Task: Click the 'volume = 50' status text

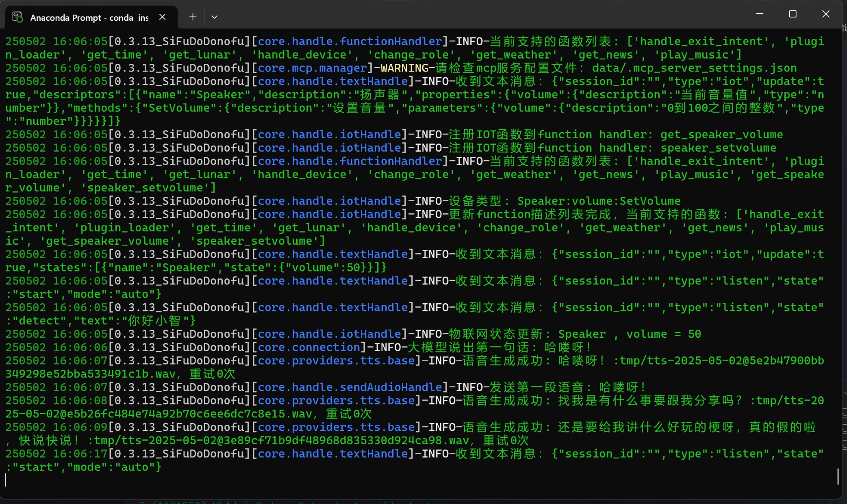Action: point(663,334)
